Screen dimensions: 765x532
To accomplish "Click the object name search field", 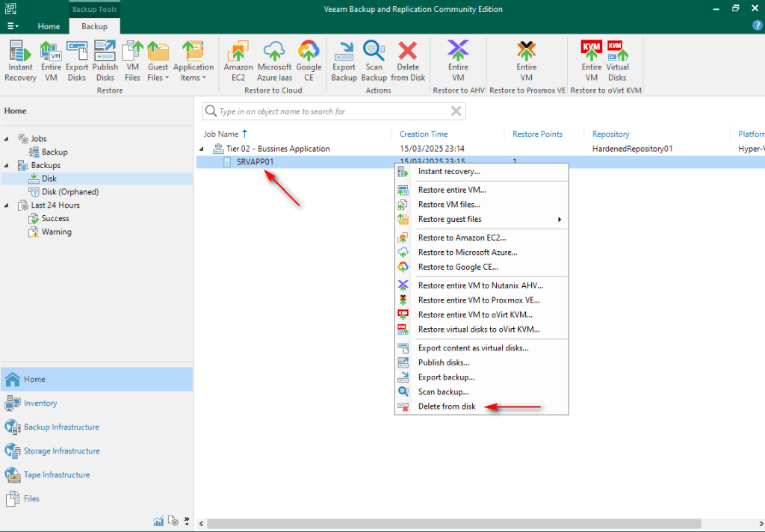I will point(329,111).
